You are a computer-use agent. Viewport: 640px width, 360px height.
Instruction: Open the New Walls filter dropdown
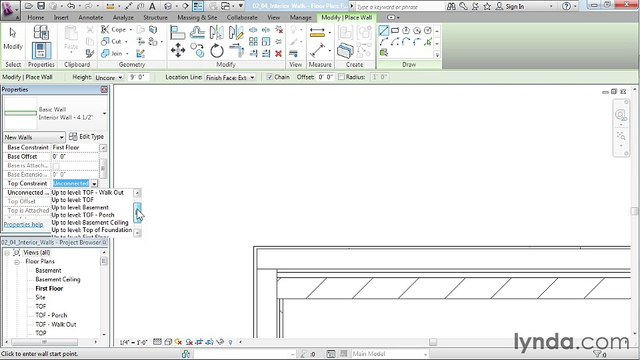(34, 137)
